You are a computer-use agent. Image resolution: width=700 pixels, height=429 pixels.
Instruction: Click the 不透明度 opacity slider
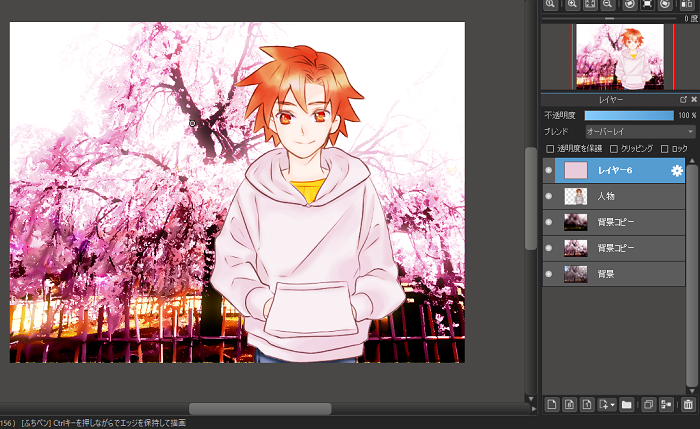[x=628, y=115]
